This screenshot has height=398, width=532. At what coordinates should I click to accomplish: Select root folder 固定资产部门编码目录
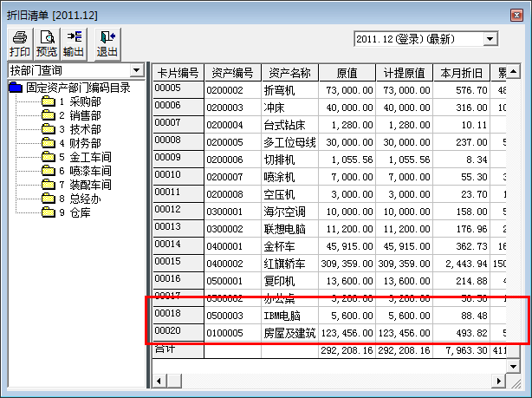(x=70, y=88)
